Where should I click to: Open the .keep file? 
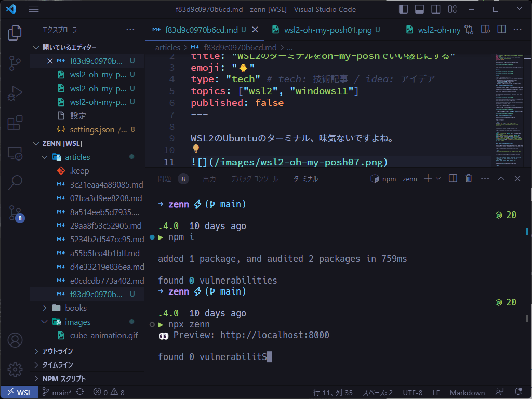pyautogui.click(x=87, y=170)
